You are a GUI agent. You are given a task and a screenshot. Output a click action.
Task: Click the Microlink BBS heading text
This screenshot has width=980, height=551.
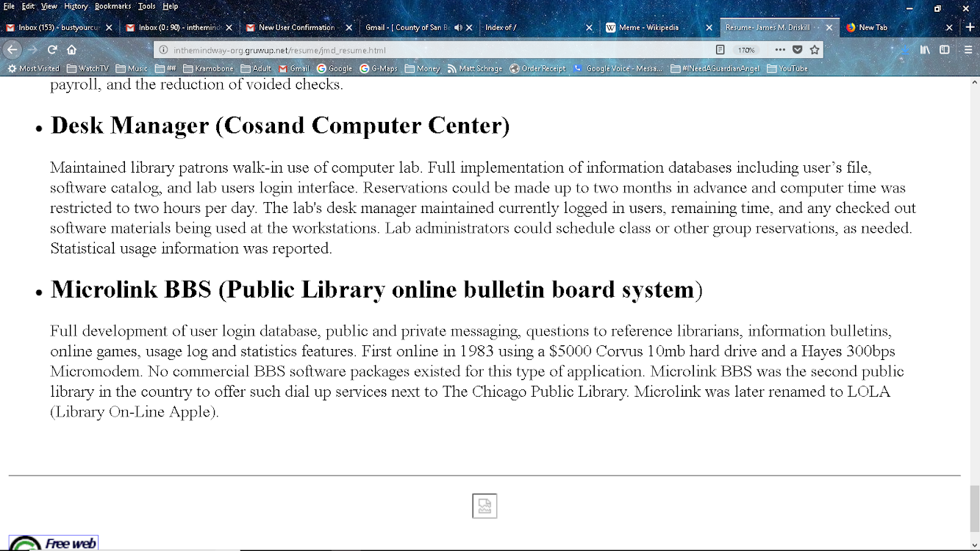(376, 289)
